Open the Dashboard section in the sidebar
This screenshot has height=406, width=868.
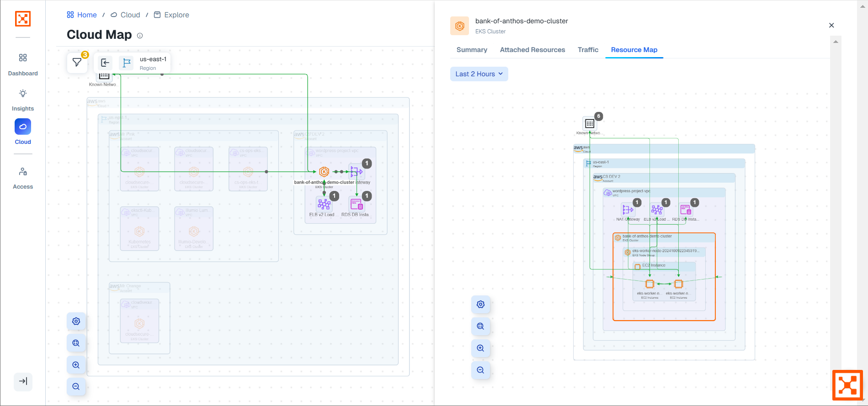23,64
